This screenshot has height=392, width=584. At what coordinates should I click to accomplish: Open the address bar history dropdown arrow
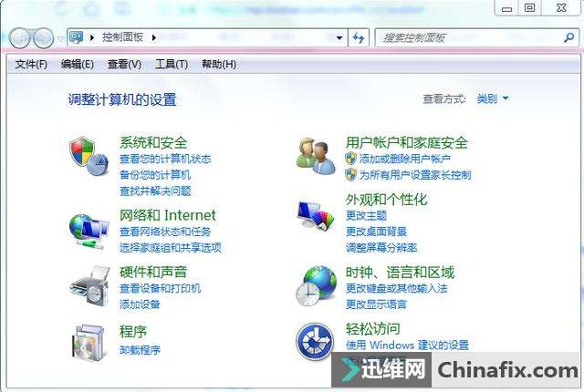(339, 37)
